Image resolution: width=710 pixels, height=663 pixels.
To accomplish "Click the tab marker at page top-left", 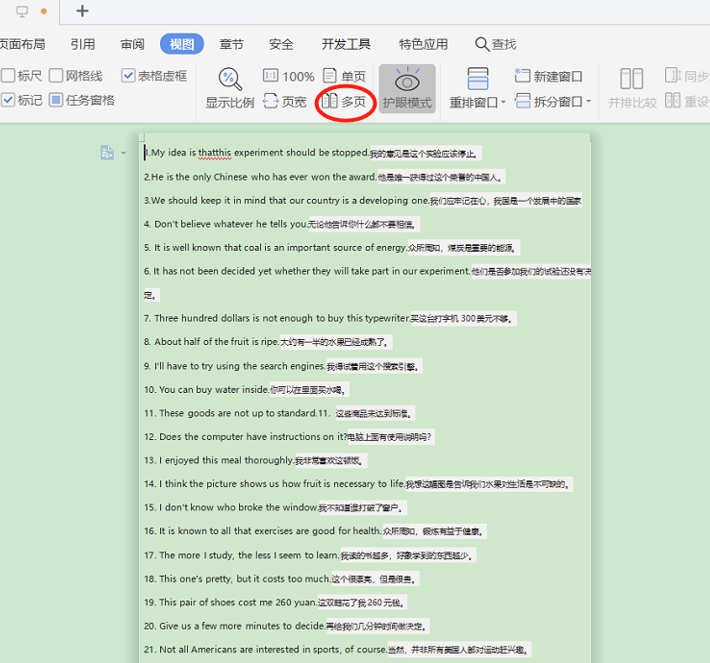I will point(142,137).
